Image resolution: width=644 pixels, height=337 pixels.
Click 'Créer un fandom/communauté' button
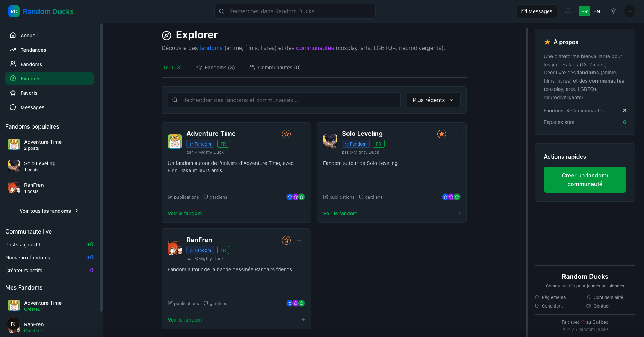585,180
